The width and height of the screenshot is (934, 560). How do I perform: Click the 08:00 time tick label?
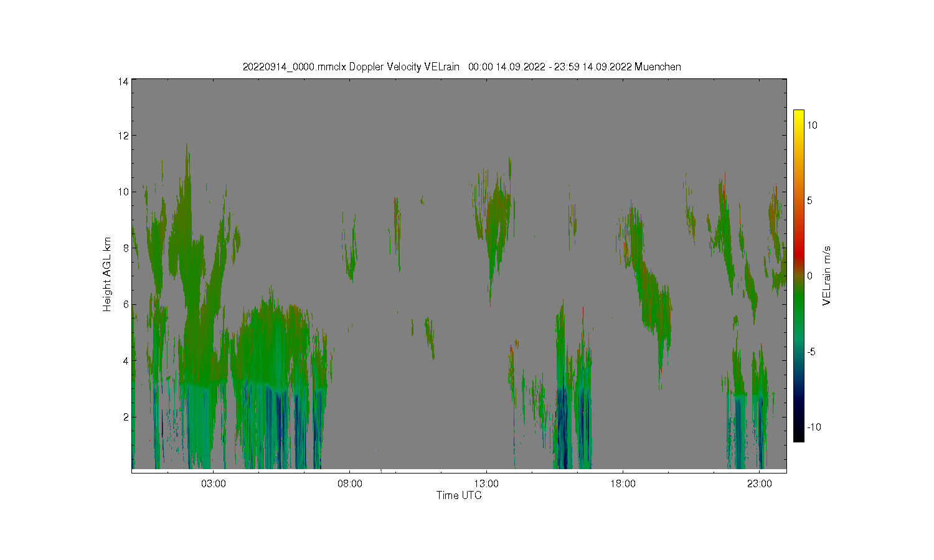[x=350, y=483]
